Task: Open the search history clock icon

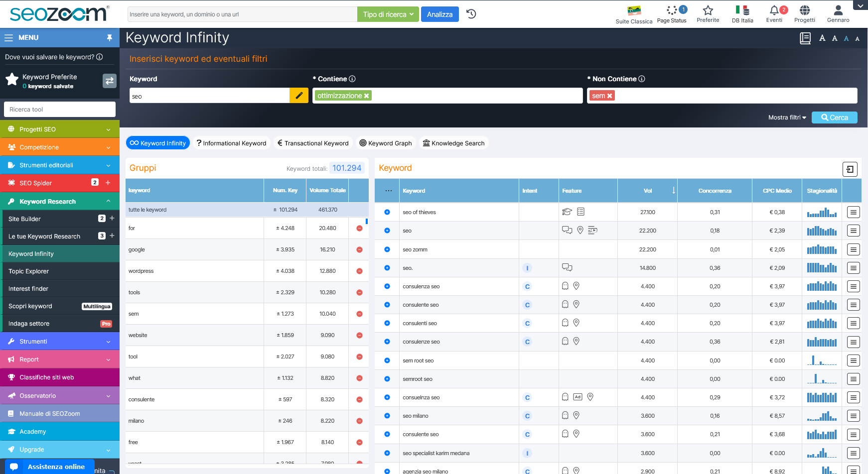Action: pyautogui.click(x=471, y=14)
